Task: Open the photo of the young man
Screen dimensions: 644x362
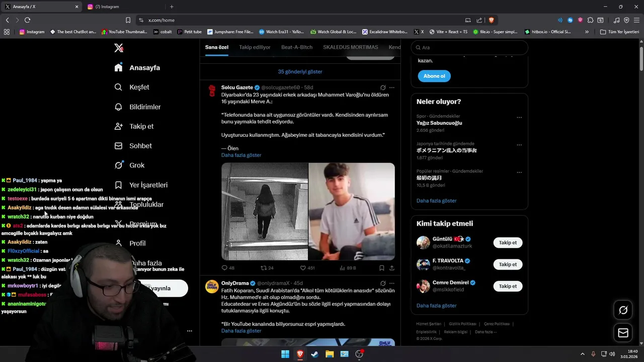Action: point(352,211)
